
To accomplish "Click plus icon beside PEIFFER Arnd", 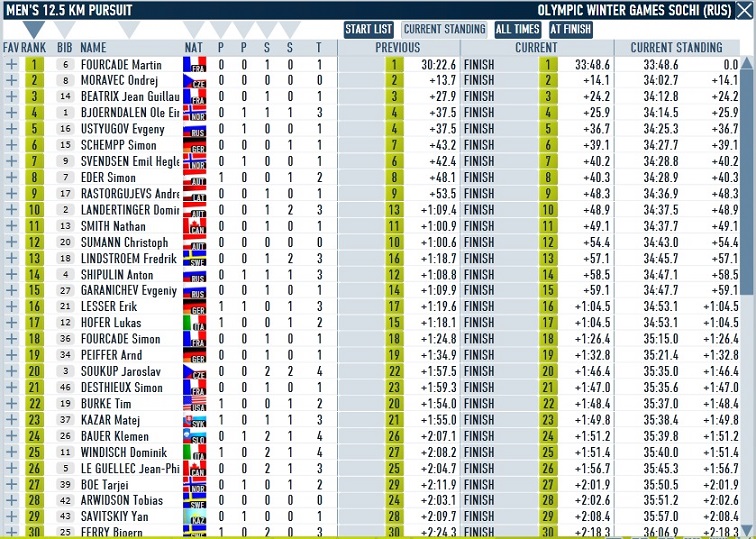I will [11, 355].
